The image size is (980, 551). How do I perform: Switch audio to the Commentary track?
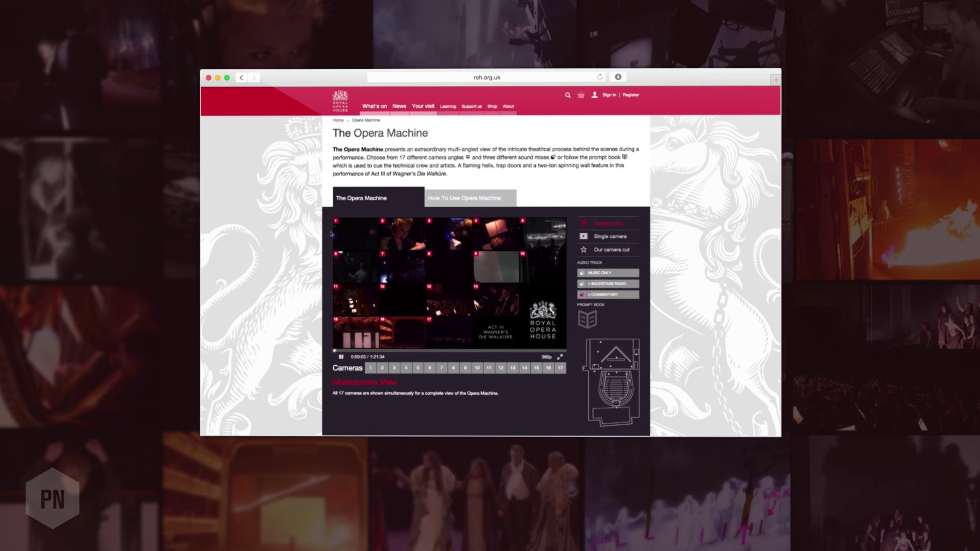608,294
